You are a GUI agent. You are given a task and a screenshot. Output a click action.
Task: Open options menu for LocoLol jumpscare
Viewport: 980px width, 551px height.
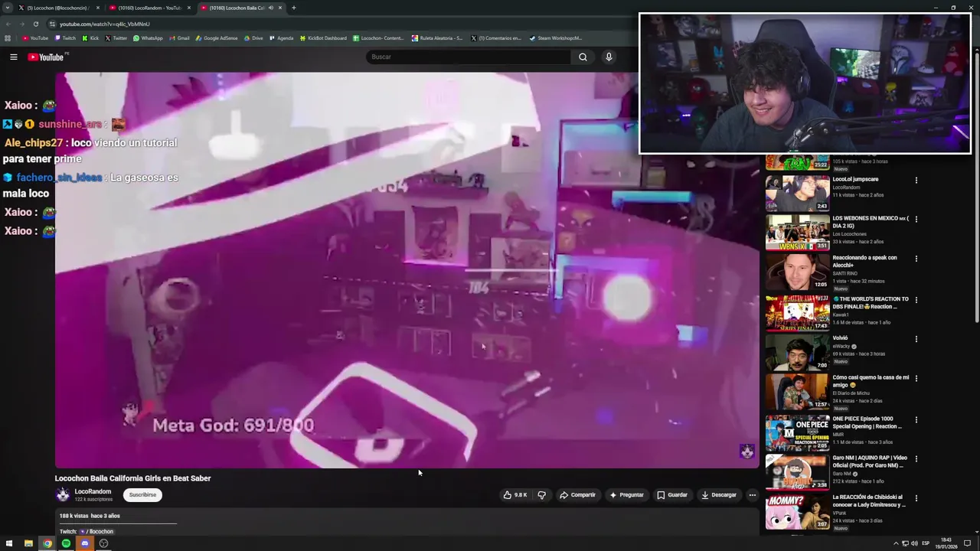pyautogui.click(x=916, y=181)
